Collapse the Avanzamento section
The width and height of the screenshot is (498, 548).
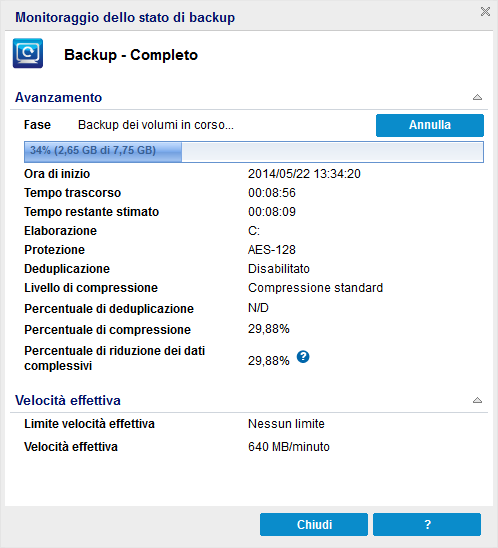tap(477, 97)
